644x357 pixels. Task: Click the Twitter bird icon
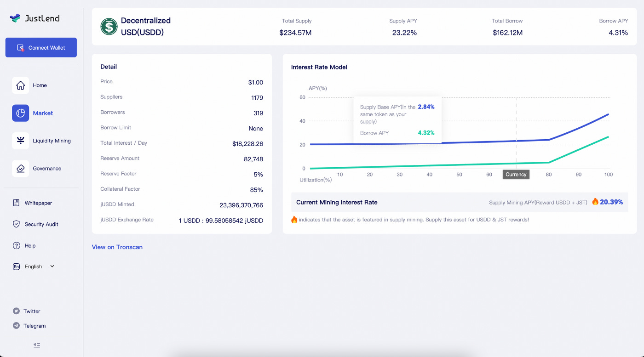(16, 311)
